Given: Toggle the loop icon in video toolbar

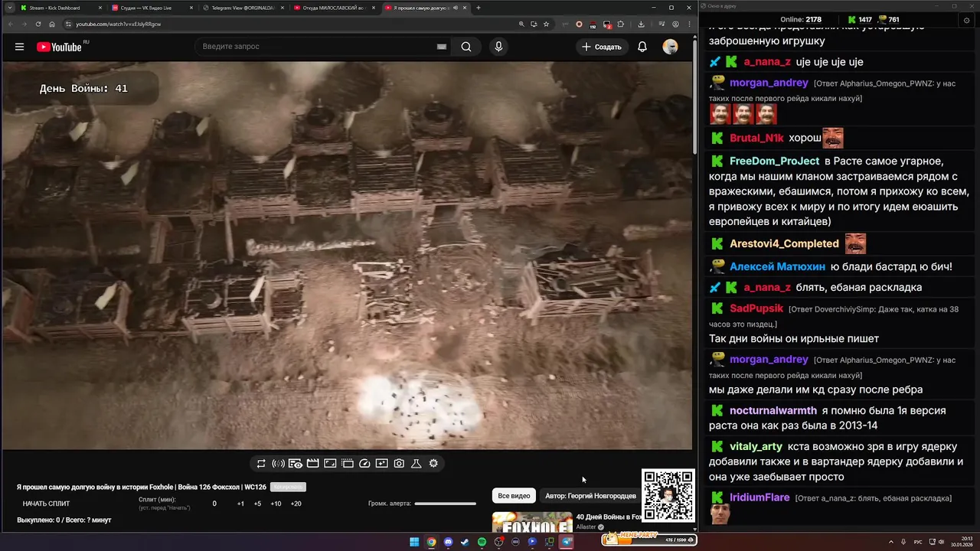Looking at the screenshot, I should 261,464.
